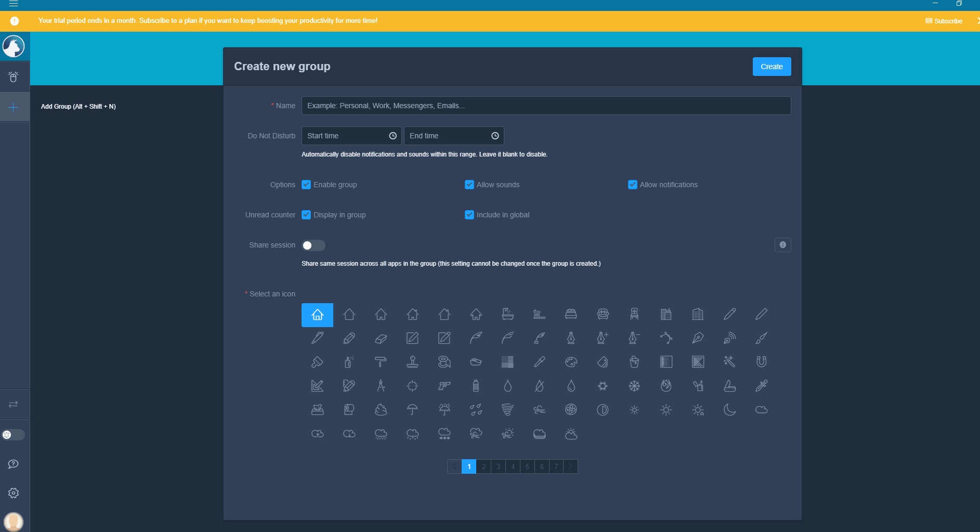
Task: Click the plus Add Group sidebar icon
Action: (x=14, y=107)
